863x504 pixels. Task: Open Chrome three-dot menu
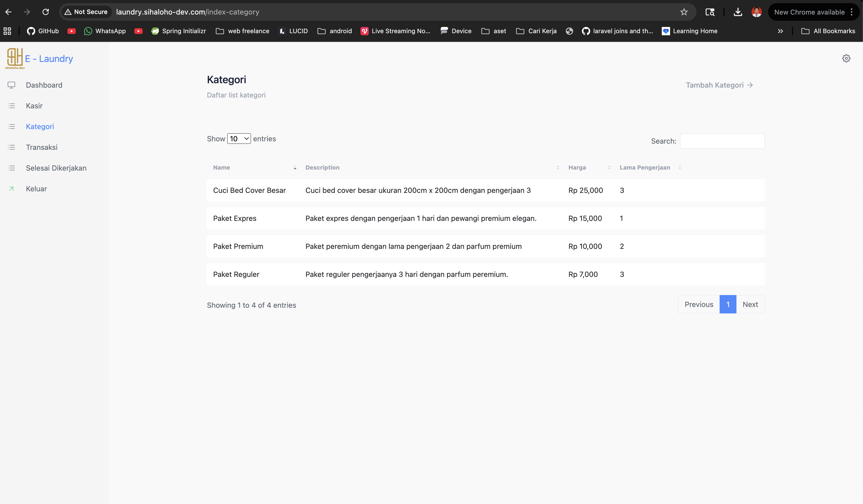coord(852,12)
